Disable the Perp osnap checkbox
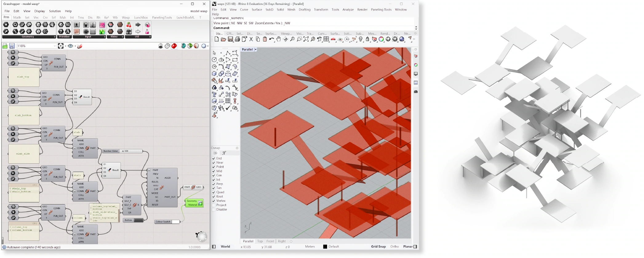The image size is (644, 258). [x=214, y=184]
